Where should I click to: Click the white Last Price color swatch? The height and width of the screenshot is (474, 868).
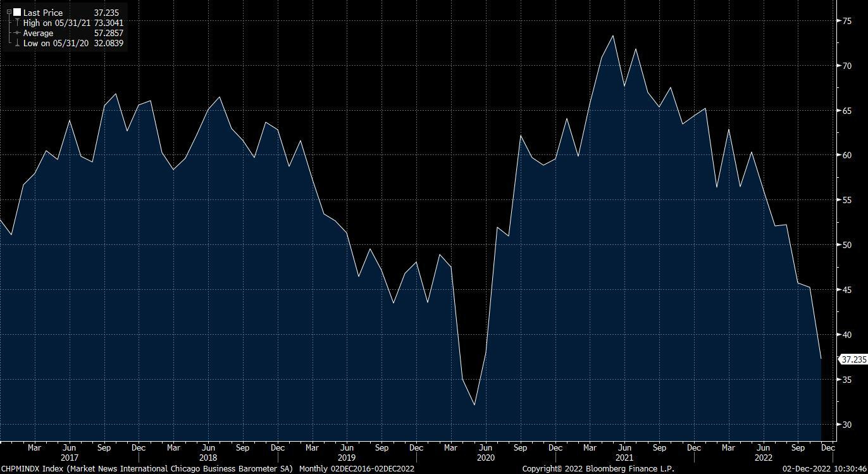click(x=17, y=13)
